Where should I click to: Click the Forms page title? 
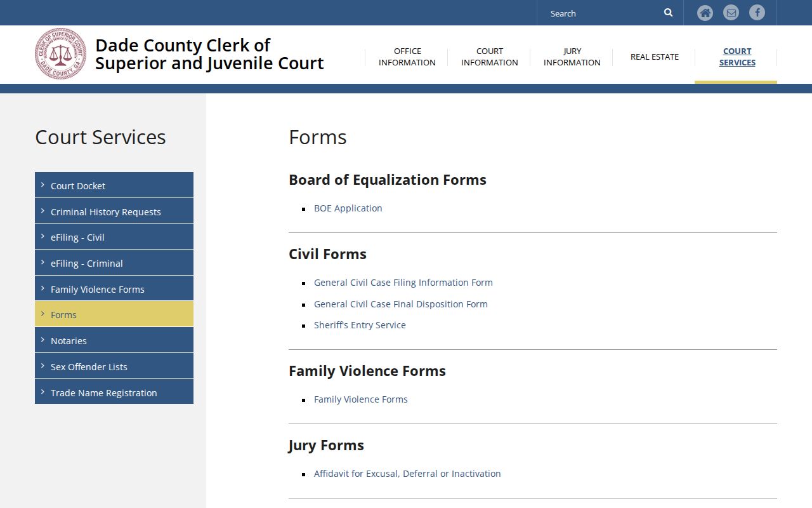point(318,137)
